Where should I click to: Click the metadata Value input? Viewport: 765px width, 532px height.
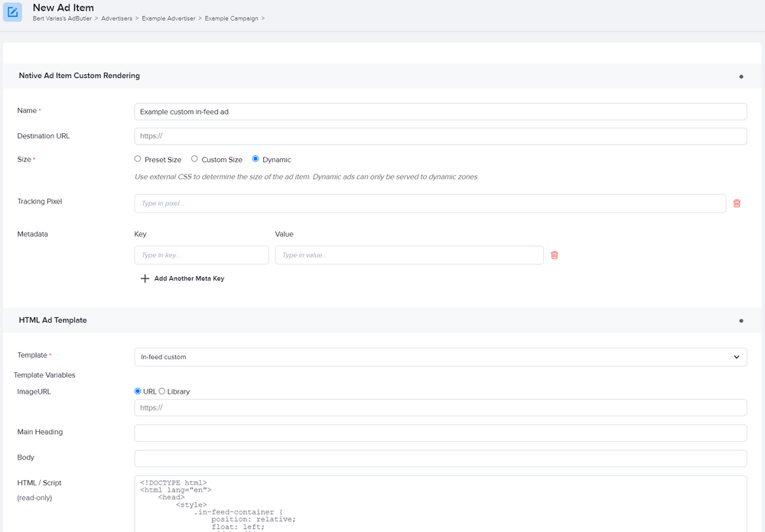pos(409,255)
